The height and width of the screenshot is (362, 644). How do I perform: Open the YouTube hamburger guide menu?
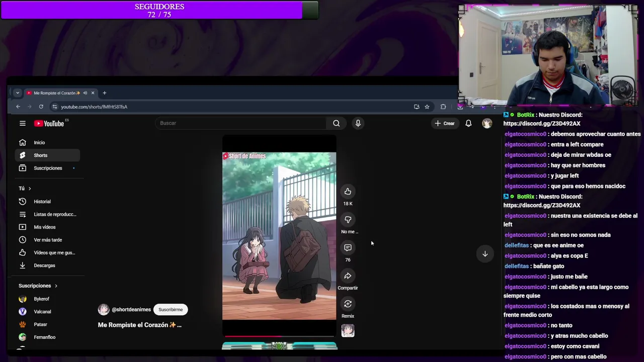22,123
